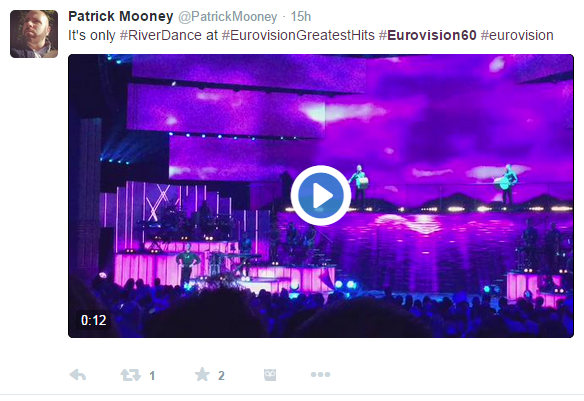Play the RiverDance video
Image resolution: width=584 pixels, height=401 pixels.
point(321,195)
